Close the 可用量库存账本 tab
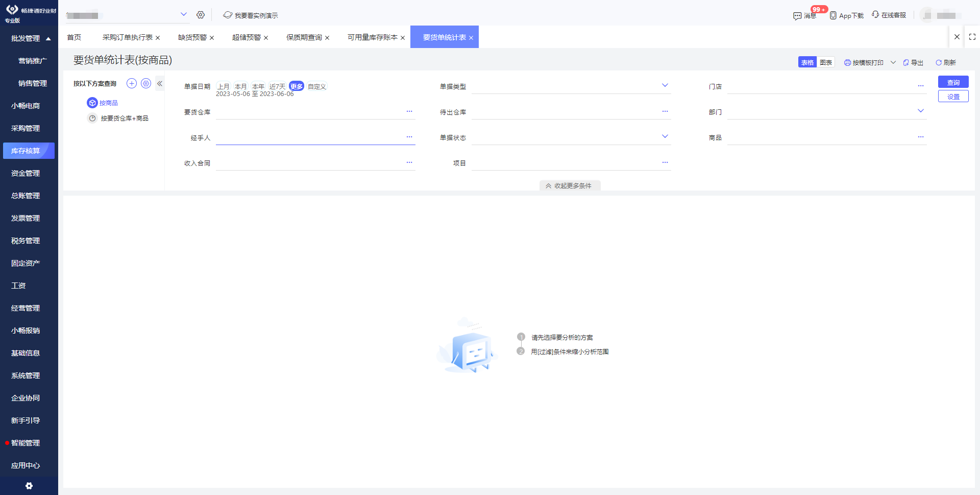980x495 pixels. [403, 38]
